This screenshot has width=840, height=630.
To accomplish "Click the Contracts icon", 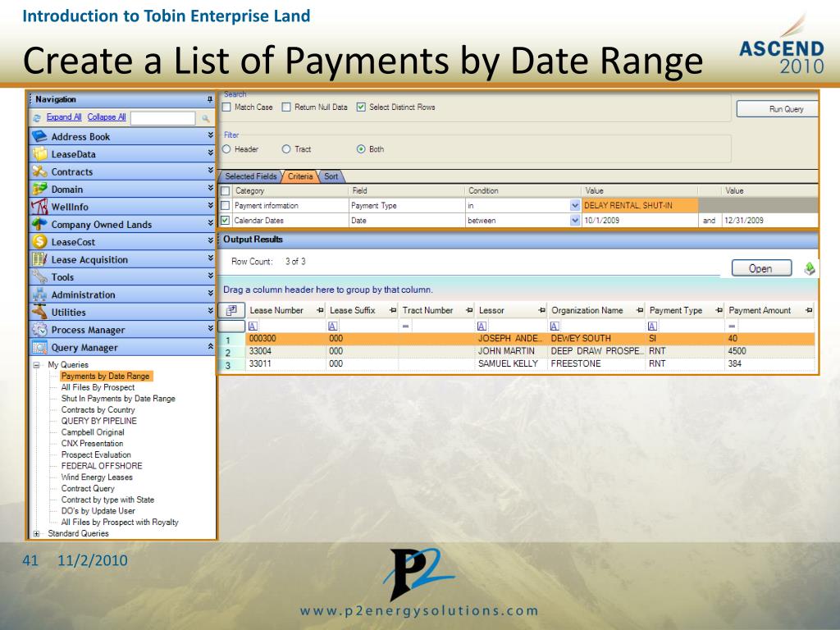I will click(39, 171).
